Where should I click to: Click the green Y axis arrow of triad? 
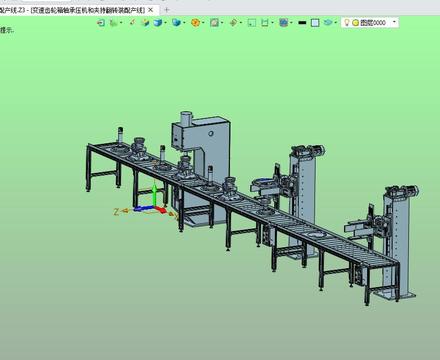(x=154, y=195)
